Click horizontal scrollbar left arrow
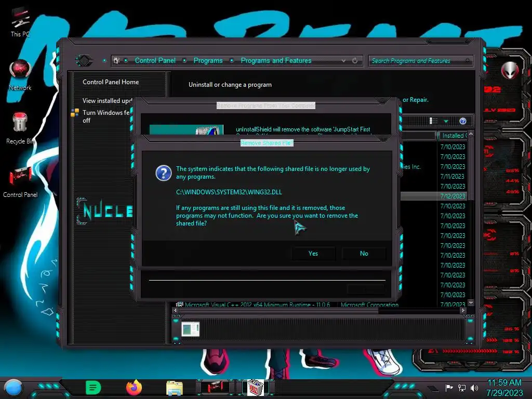The image size is (532, 399). pyautogui.click(x=175, y=310)
